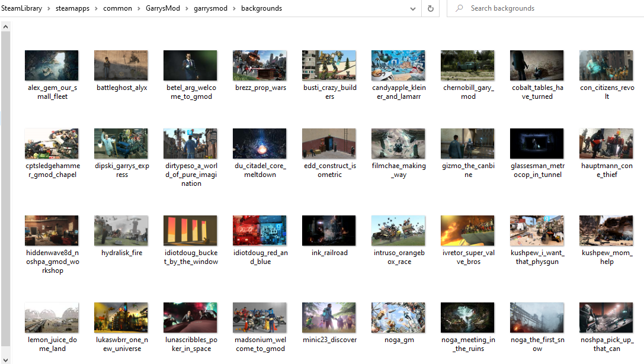Select busti_crazy_builders thumbnail
Image resolution: width=644 pixels, height=364 pixels.
329,65
